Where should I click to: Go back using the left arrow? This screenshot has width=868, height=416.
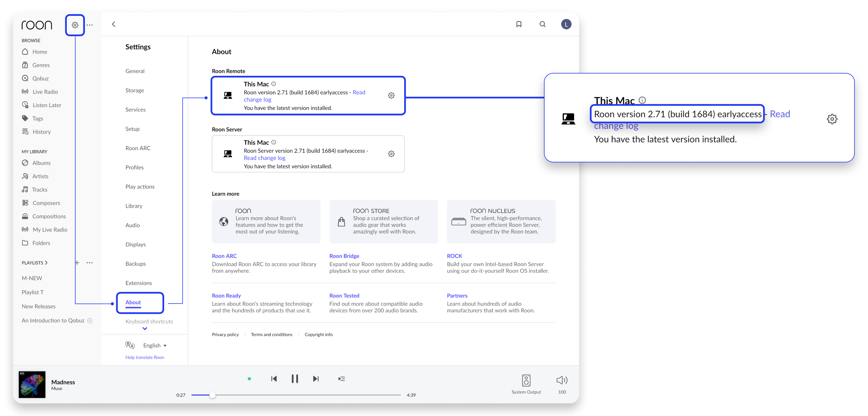tap(114, 24)
